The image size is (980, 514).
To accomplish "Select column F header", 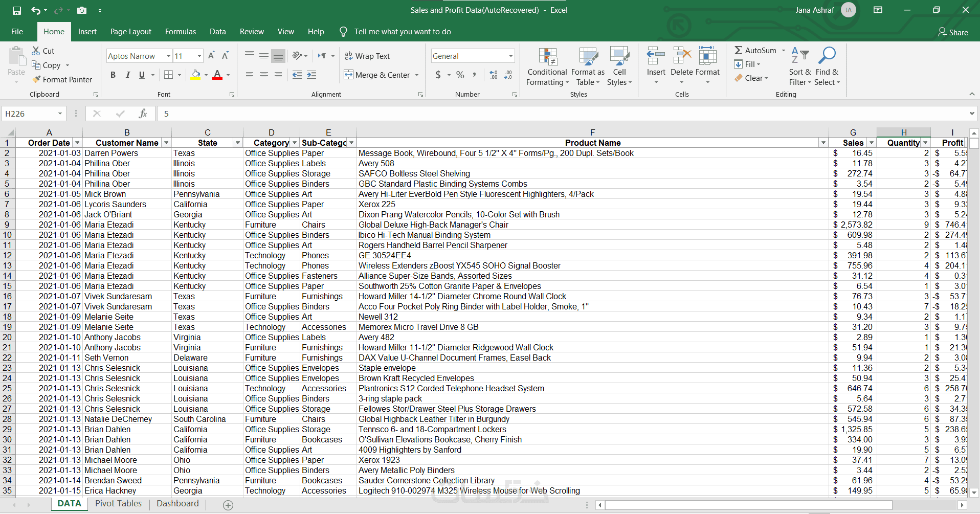I will 592,132.
